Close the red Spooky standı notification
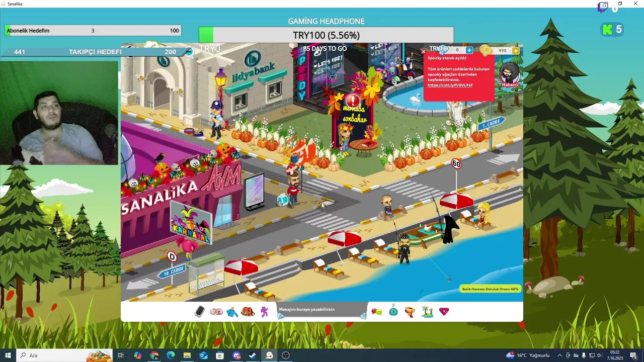This screenshot has width=644, height=362. [424, 51]
